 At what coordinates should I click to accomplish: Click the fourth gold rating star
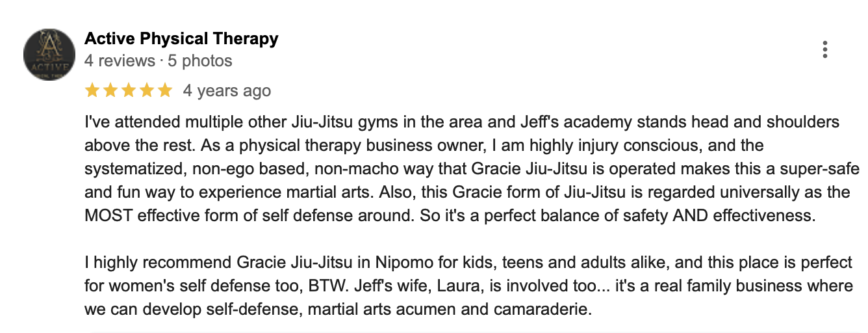pyautogui.click(x=147, y=90)
